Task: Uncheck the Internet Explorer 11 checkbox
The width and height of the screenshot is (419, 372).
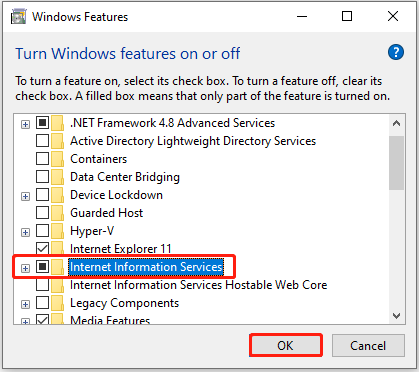Action: point(42,249)
